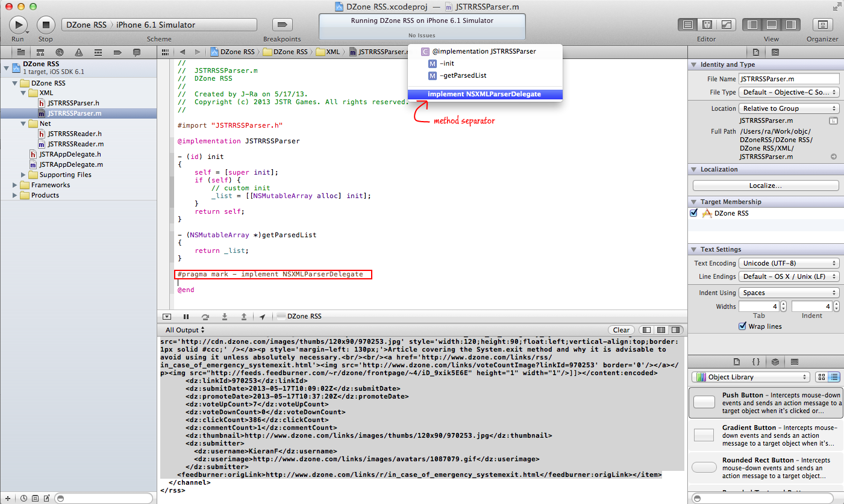Select -init method in jump menu
Screen dimensions: 844x504
[485, 63]
